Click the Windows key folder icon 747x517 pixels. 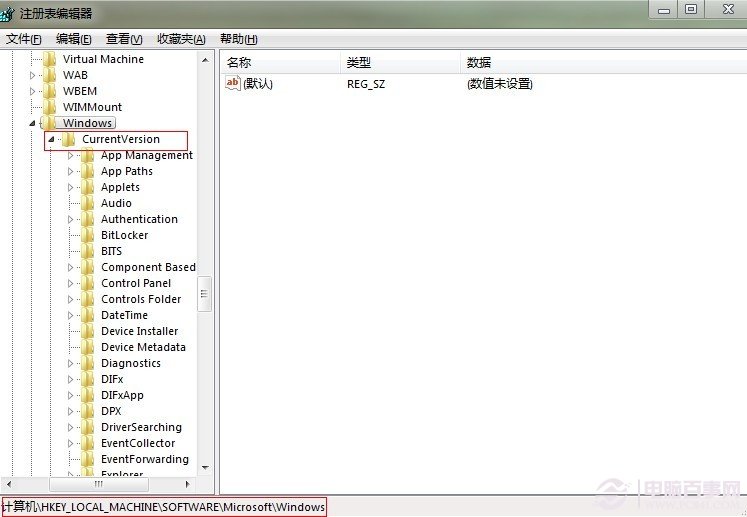50,123
